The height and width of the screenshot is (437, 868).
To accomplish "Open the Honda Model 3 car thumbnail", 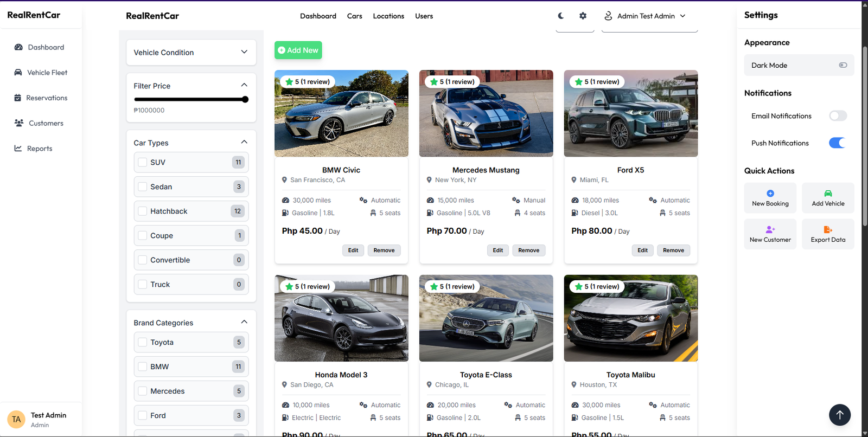I will point(341,318).
